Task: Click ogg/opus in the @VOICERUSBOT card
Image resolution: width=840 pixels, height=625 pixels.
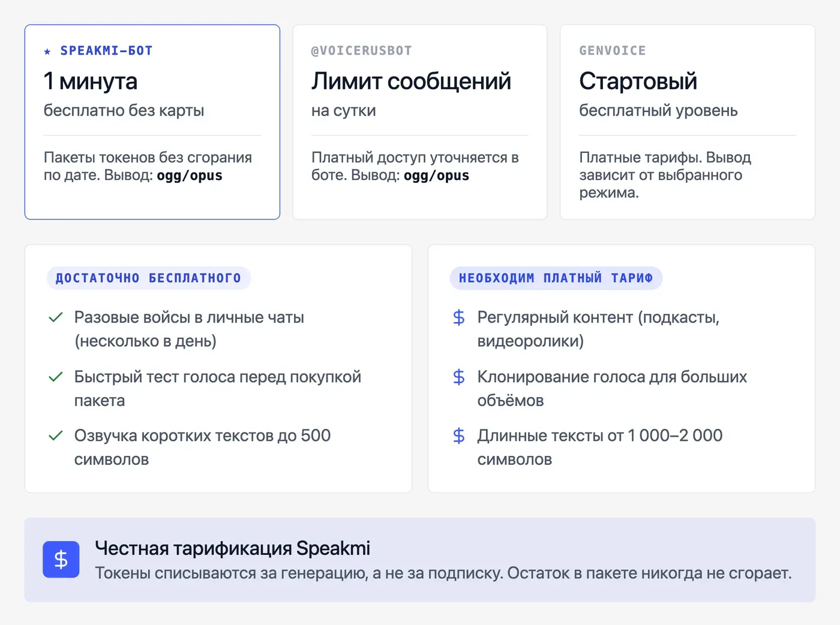Action: click(x=437, y=176)
